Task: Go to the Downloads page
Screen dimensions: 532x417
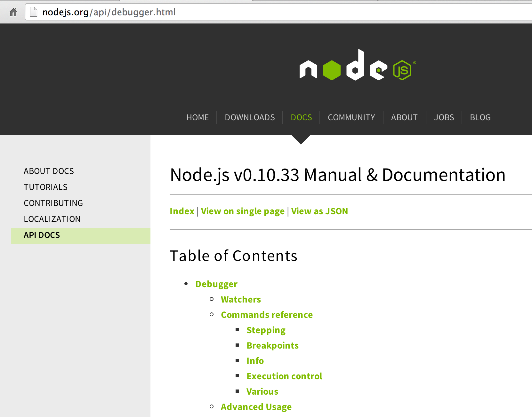Action: tap(250, 117)
